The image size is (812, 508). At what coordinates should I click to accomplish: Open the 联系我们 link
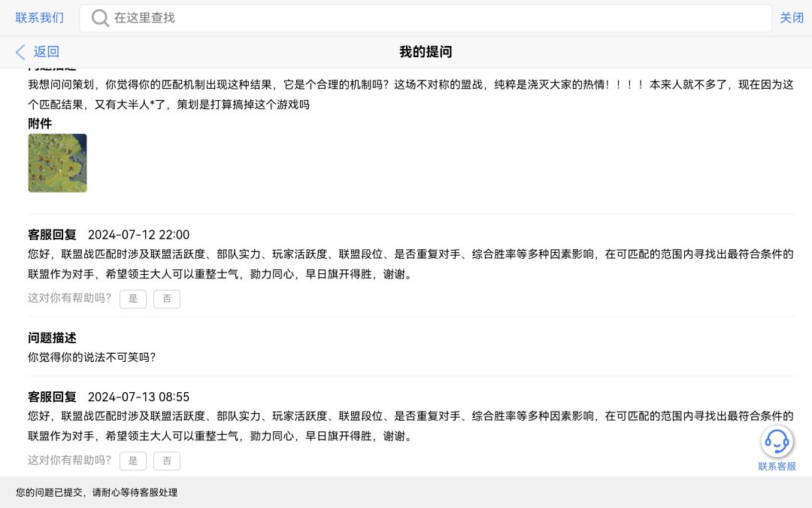(40, 17)
